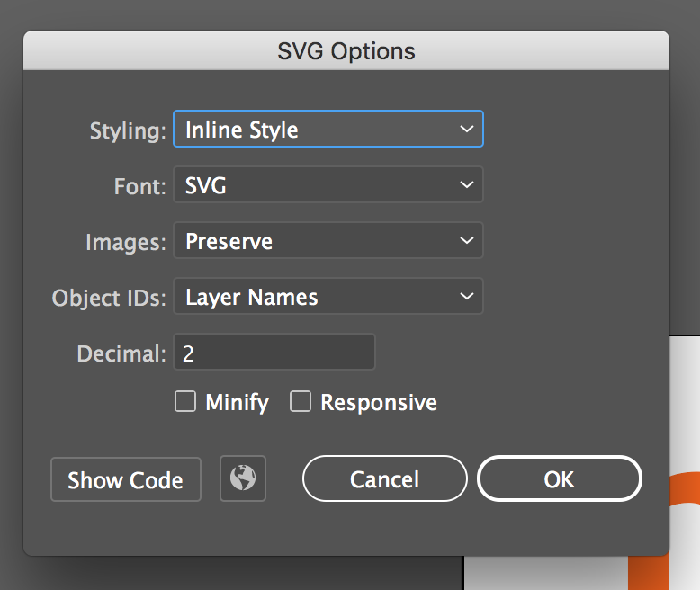Click the Object IDs label

[109, 298]
